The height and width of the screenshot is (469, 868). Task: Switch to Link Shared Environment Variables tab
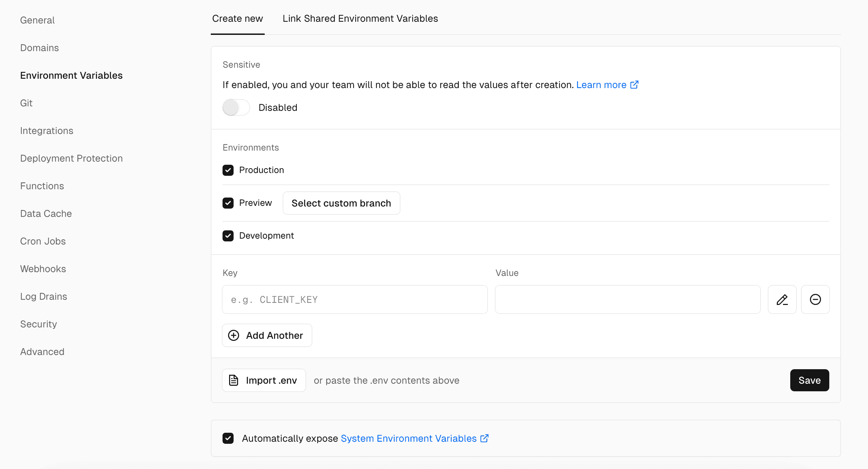tap(360, 18)
